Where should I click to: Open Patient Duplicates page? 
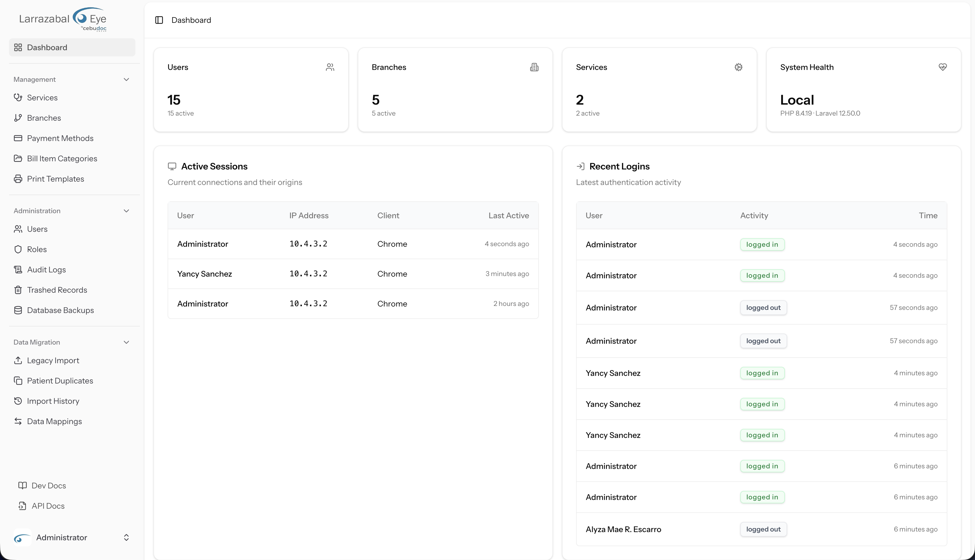click(72, 381)
